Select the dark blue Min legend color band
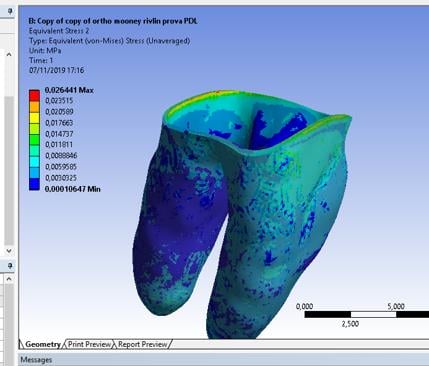Image resolution: width=429 pixels, height=366 pixels. (x=34, y=184)
